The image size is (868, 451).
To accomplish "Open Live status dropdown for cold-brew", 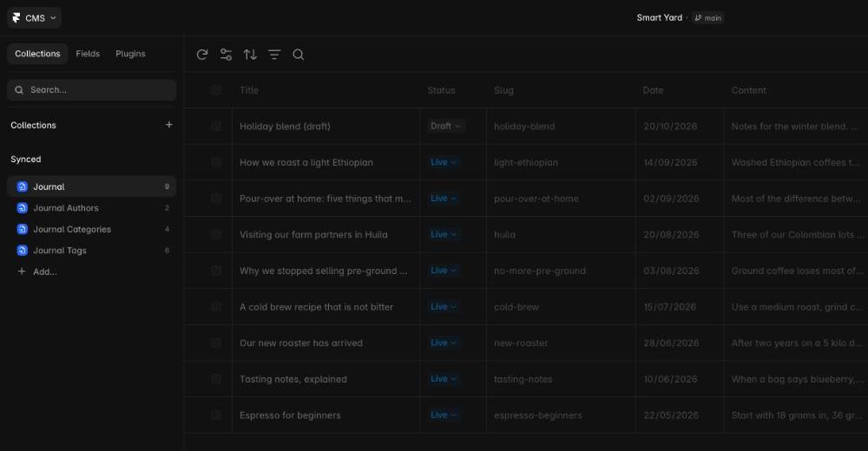I will (444, 306).
